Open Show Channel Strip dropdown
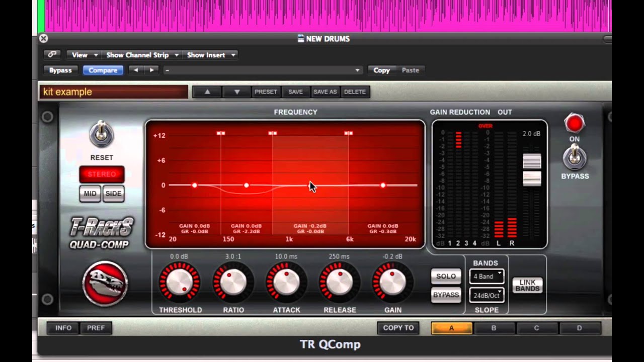This screenshot has height=362, width=644. [x=141, y=55]
